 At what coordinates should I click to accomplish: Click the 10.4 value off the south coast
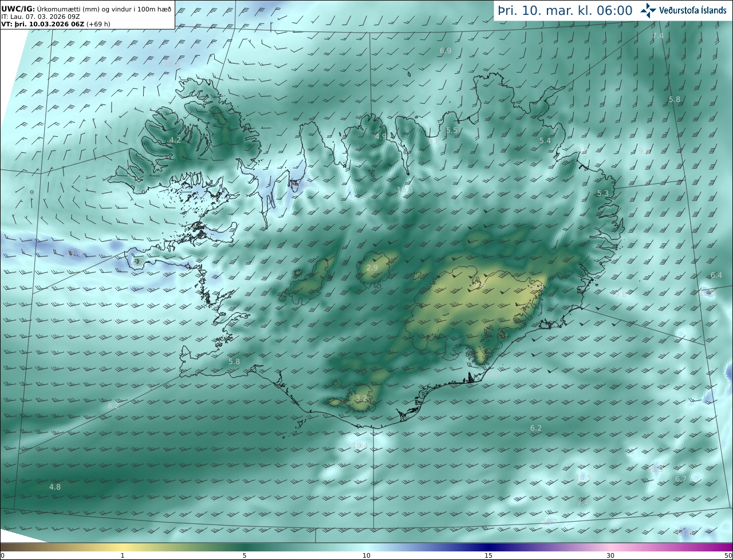pyautogui.click(x=360, y=446)
